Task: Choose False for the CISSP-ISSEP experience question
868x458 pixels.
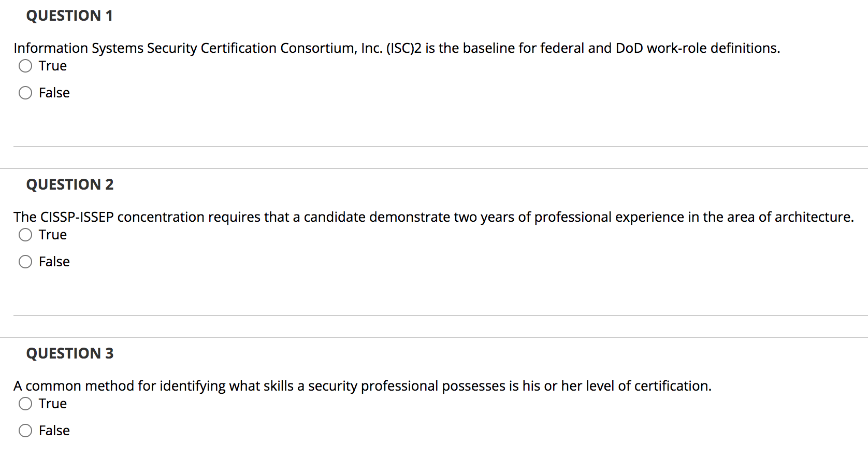Action: (x=25, y=262)
